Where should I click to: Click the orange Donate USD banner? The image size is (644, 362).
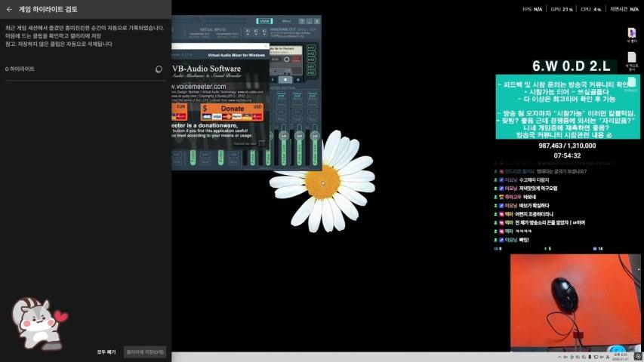pos(233,109)
